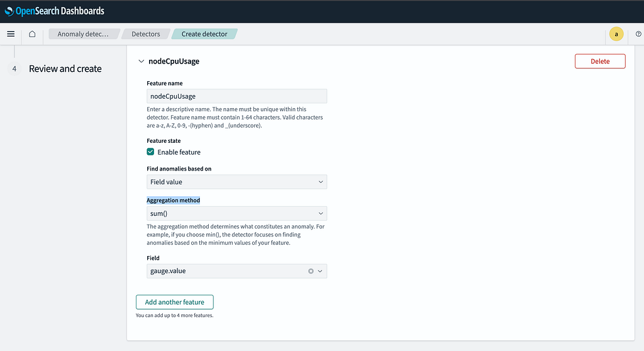Toggle the Enable feature checkbox
Screen dimensions: 644x351
[150, 152]
